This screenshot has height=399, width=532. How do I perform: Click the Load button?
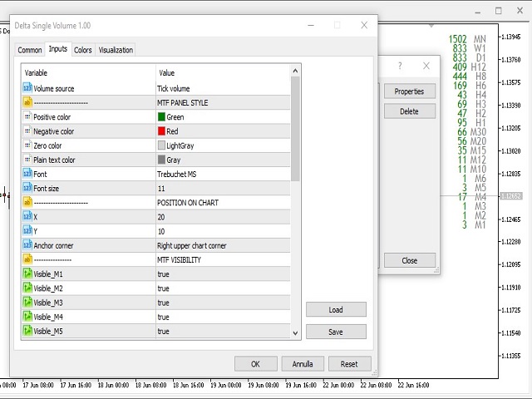(x=336, y=309)
